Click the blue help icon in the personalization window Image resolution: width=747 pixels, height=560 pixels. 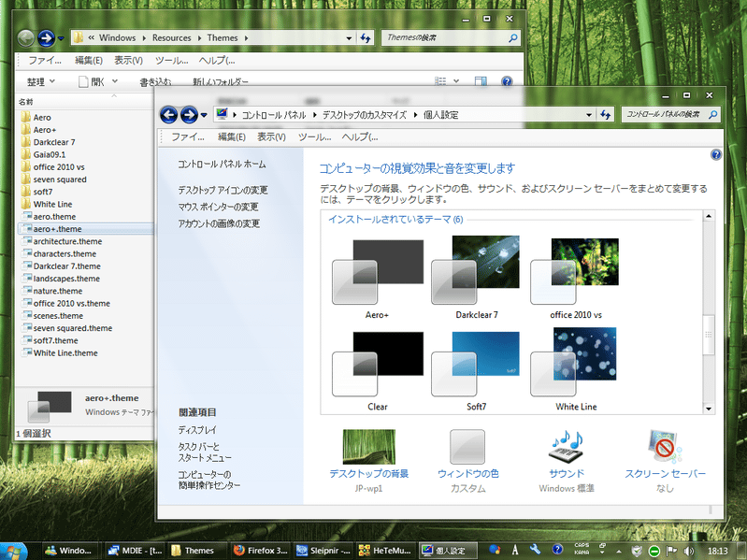[x=716, y=154]
